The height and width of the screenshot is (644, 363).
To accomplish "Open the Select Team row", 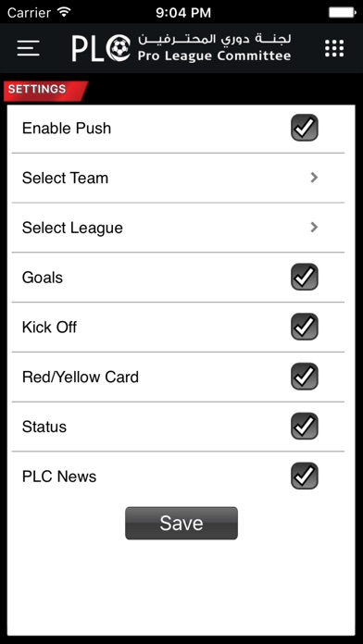I will [178, 178].
